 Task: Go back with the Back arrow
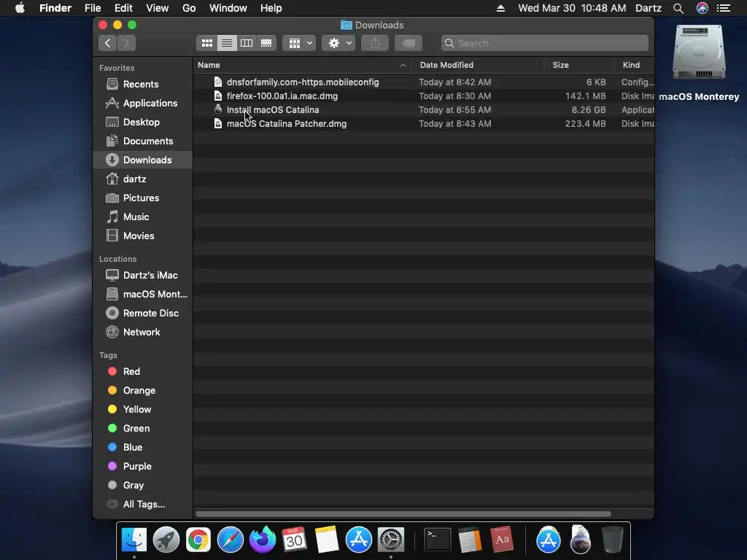(x=108, y=43)
